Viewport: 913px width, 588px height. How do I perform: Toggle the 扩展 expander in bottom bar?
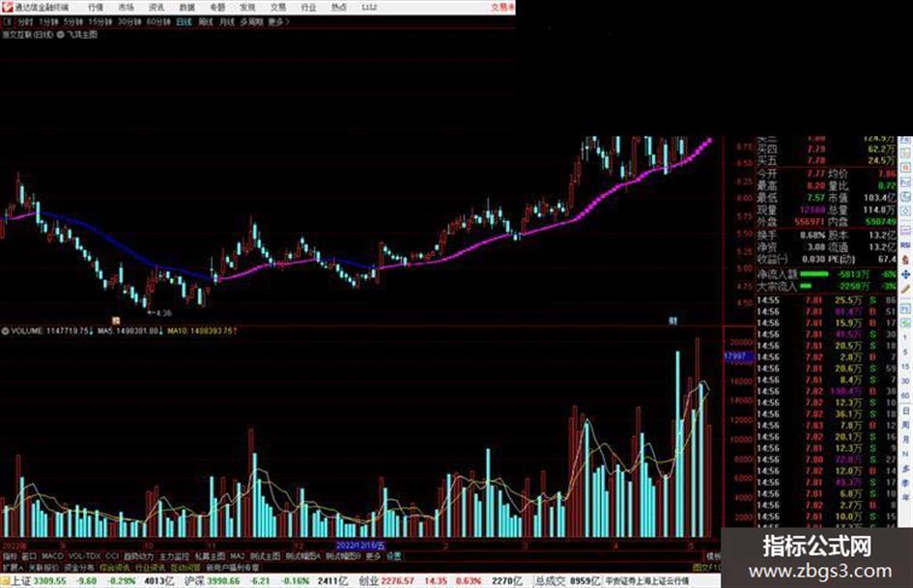(x=13, y=567)
